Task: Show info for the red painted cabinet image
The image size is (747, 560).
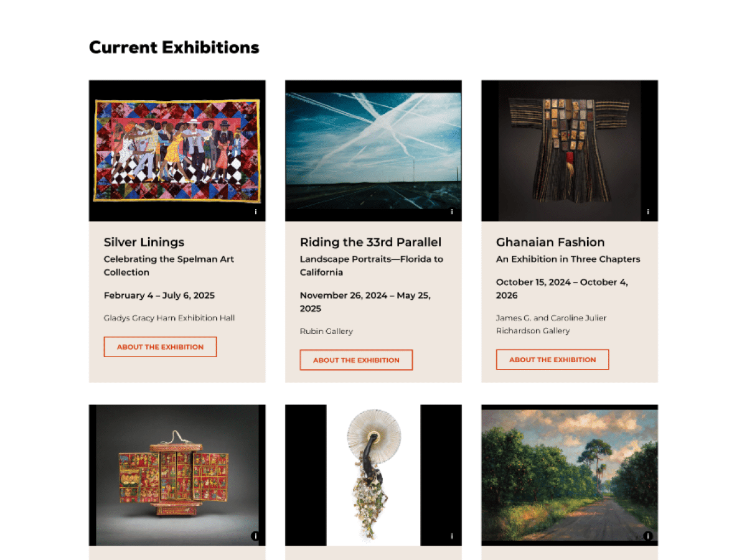Action: (255, 536)
